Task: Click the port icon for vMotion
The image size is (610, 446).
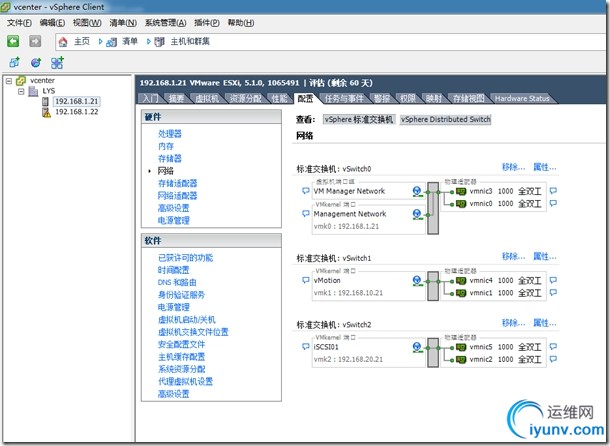Action: pyautogui.click(x=417, y=281)
